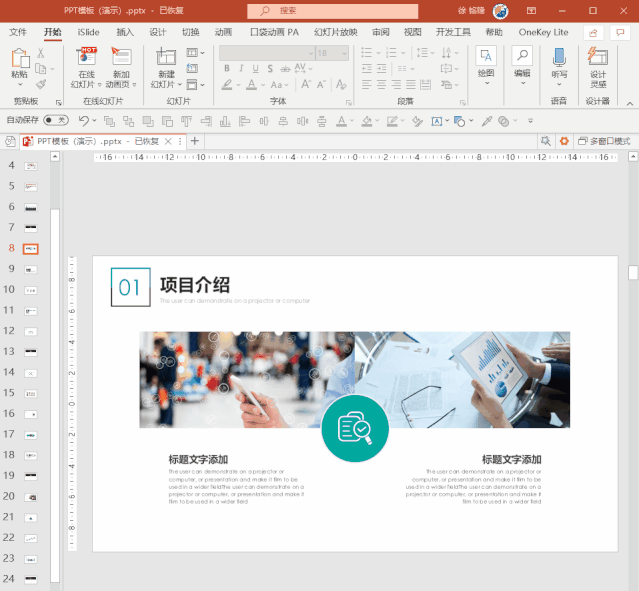This screenshot has height=591, width=639.
Task: Close the PPT模板 (演示).pptx document tab
Action: pos(168,141)
